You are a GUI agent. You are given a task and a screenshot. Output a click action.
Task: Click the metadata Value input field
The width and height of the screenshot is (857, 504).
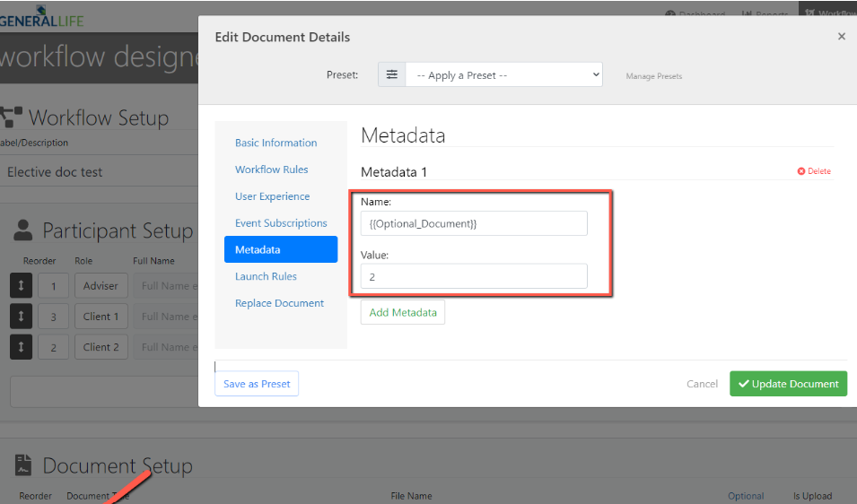pos(474,277)
